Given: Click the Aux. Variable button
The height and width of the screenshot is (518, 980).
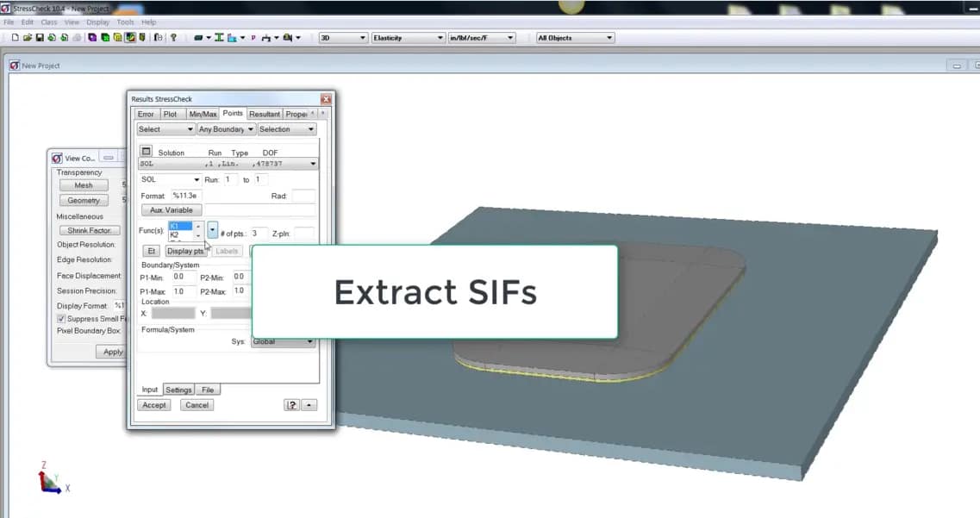Looking at the screenshot, I should point(171,210).
